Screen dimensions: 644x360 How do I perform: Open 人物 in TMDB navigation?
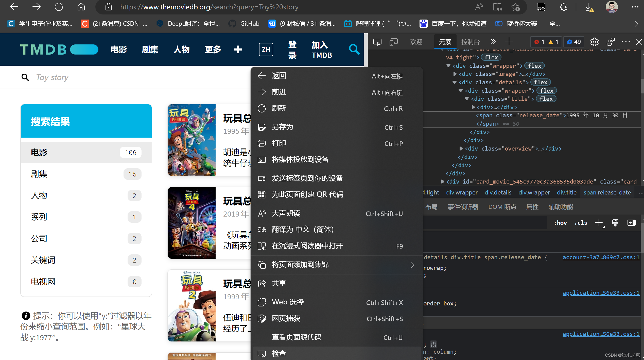click(182, 50)
